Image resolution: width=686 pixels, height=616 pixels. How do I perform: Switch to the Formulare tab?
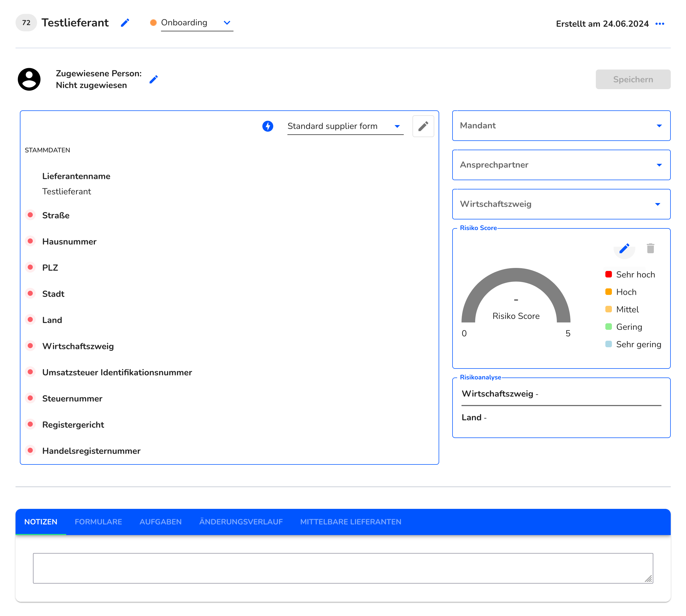[98, 522]
